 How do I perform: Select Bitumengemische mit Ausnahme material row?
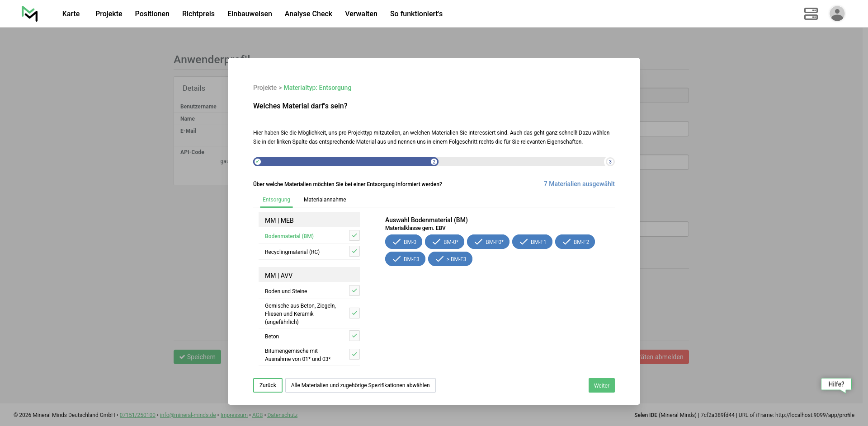pyautogui.click(x=297, y=355)
